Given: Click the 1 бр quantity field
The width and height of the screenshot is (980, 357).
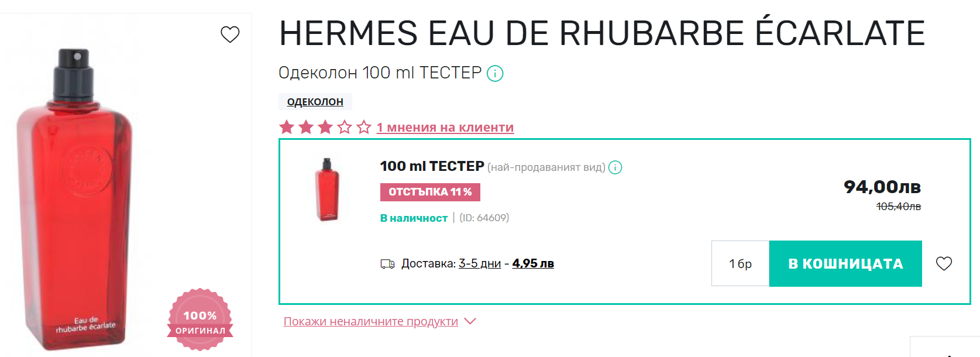Looking at the screenshot, I should (x=740, y=263).
